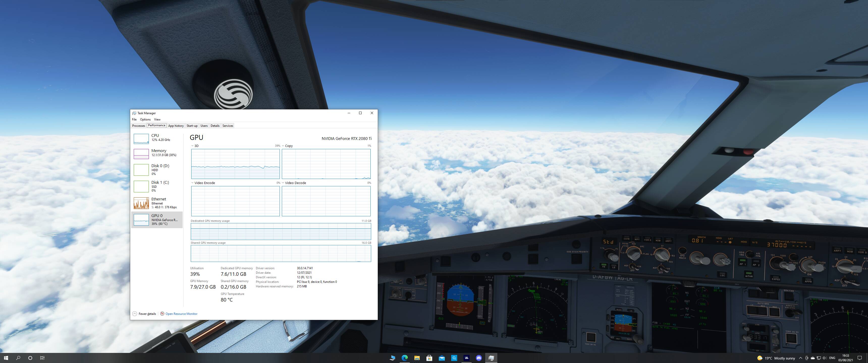Screen dimensions: 868x363
Task: Select the Memory usage entry
Action: point(157,153)
